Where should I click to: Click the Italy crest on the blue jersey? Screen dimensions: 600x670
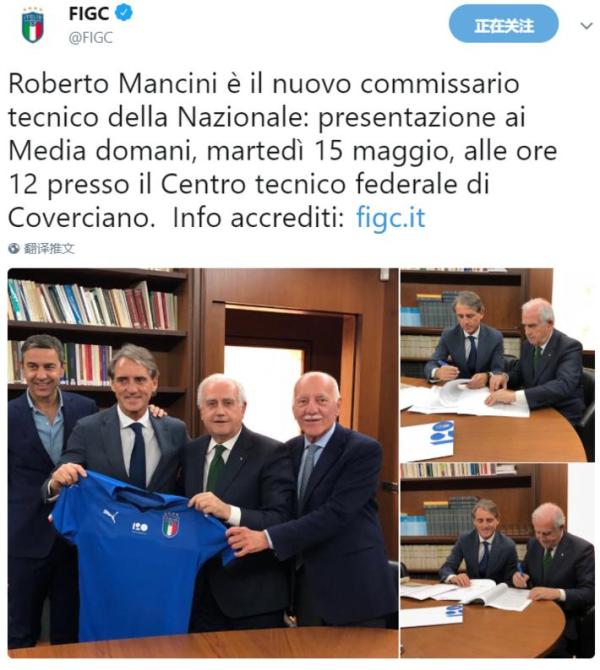171,524
